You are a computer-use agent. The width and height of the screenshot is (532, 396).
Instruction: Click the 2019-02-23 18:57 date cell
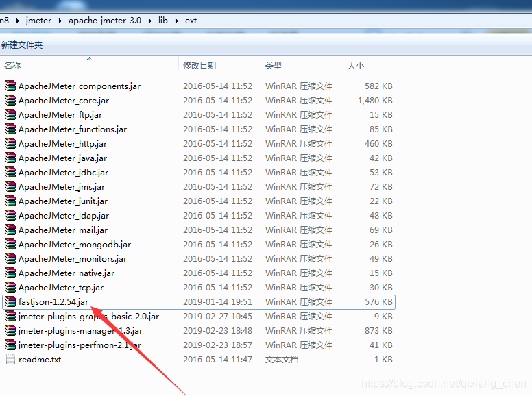(x=217, y=345)
